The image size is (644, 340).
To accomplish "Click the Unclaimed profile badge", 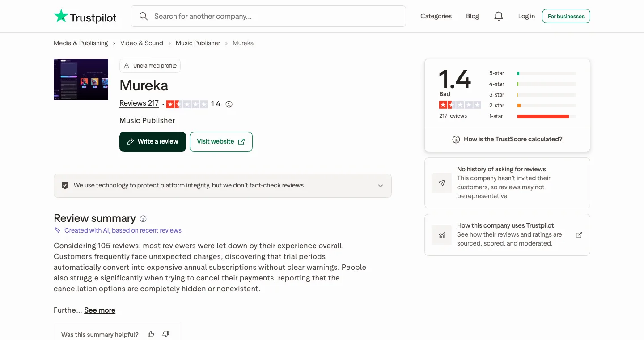I will [x=150, y=66].
